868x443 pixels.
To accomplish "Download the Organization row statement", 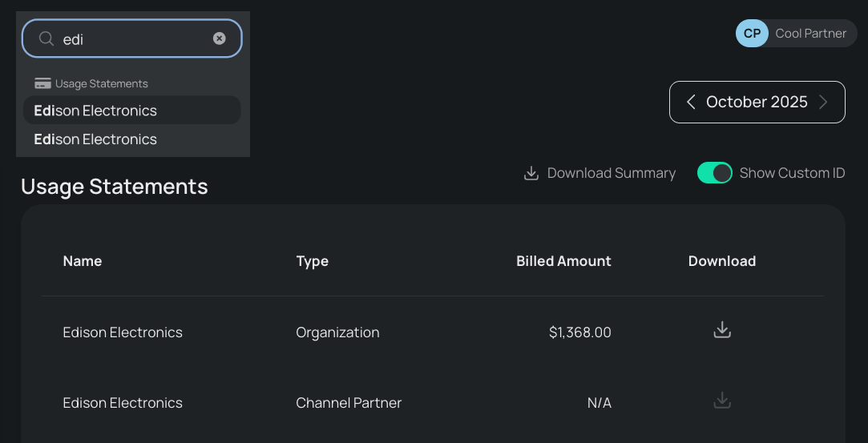I will 722,329.
